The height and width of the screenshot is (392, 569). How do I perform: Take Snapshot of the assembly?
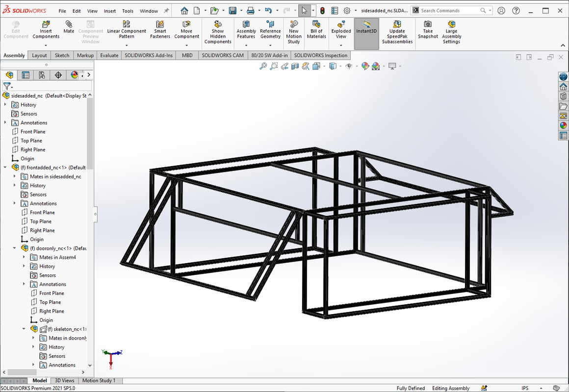point(428,30)
